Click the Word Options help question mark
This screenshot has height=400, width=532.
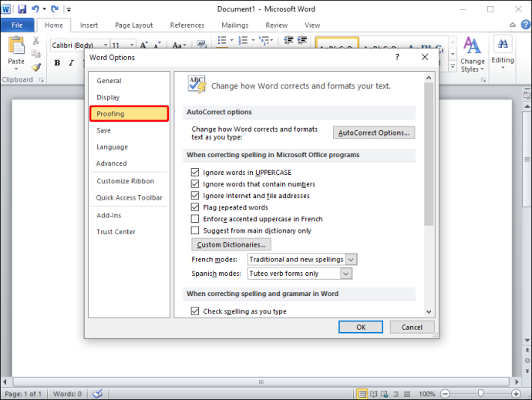397,57
